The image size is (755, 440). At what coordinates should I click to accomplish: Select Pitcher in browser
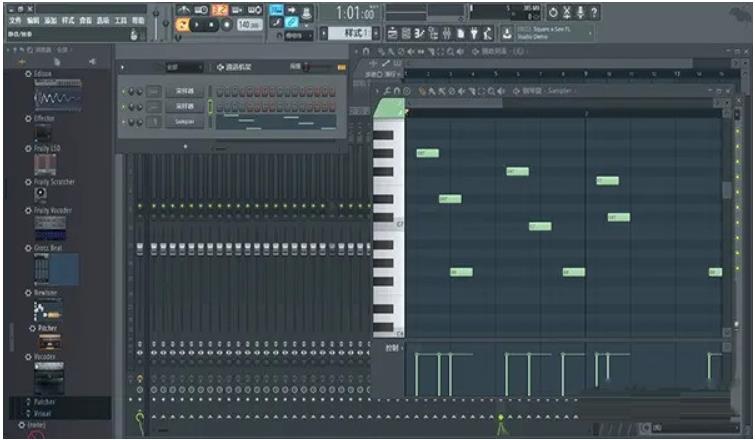click(x=47, y=328)
